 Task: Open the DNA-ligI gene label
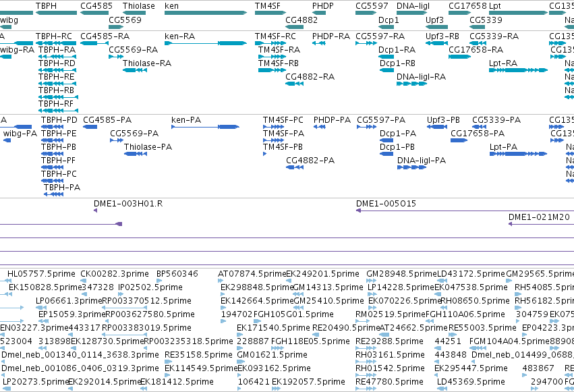(413, 6)
